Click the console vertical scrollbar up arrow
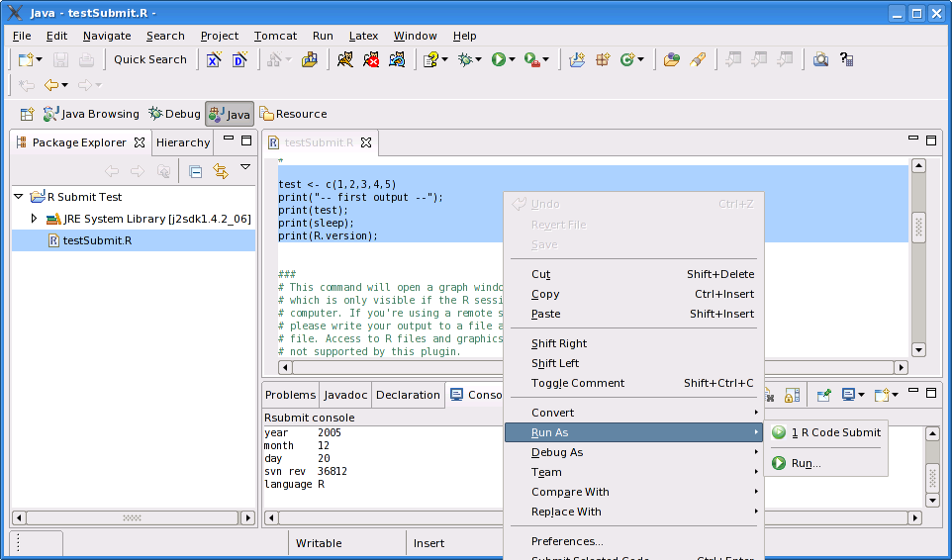The width and height of the screenshot is (952, 560). point(933,433)
